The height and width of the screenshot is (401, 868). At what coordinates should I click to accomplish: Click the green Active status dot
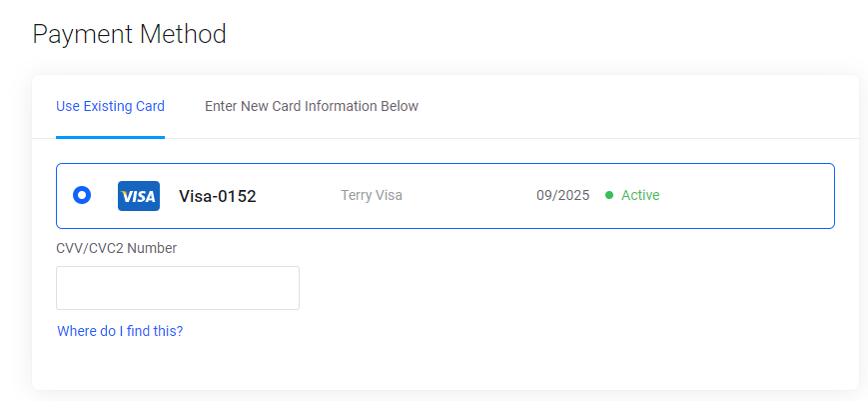[609, 196]
